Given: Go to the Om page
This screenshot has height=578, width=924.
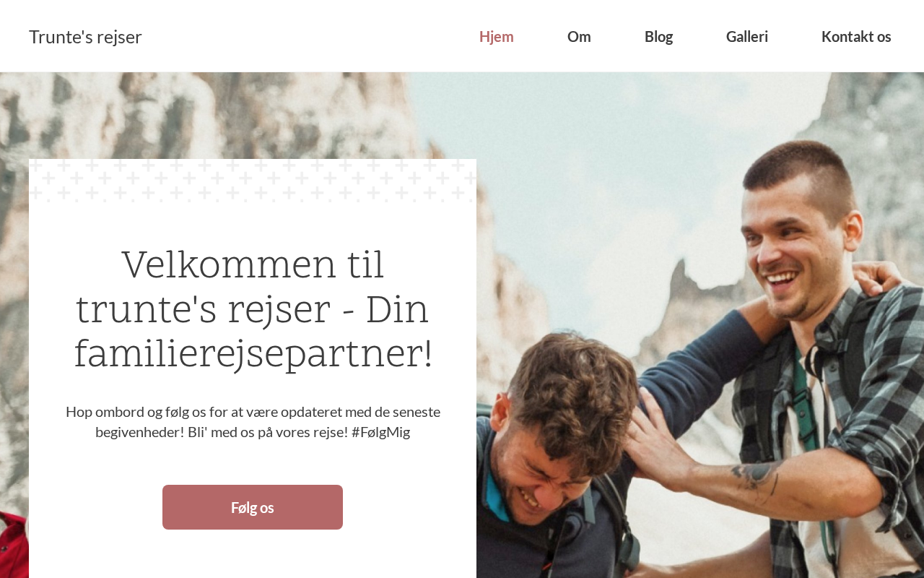Looking at the screenshot, I should pyautogui.click(x=579, y=36).
